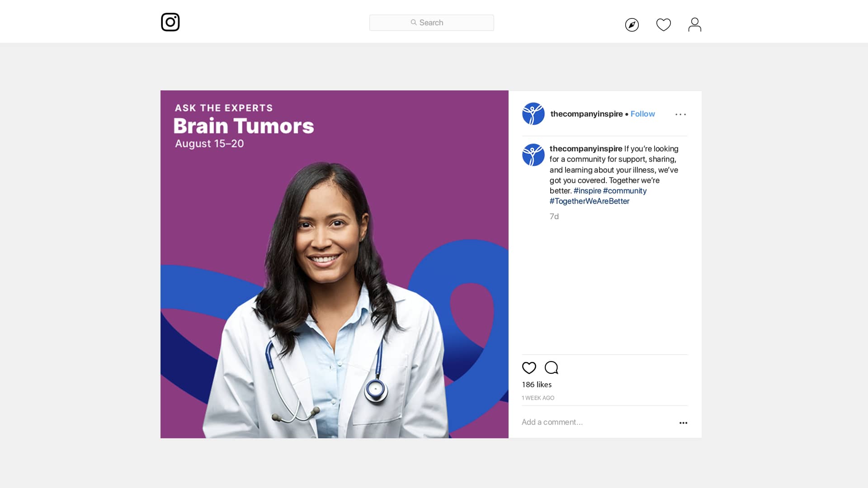Open thecompanyinspire username in the caption
Image resolution: width=868 pixels, height=488 pixels.
point(586,149)
